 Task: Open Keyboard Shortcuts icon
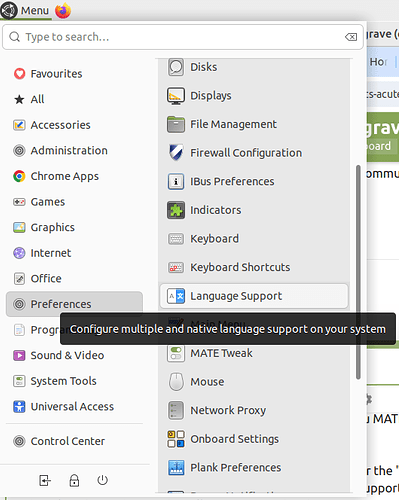click(176, 267)
